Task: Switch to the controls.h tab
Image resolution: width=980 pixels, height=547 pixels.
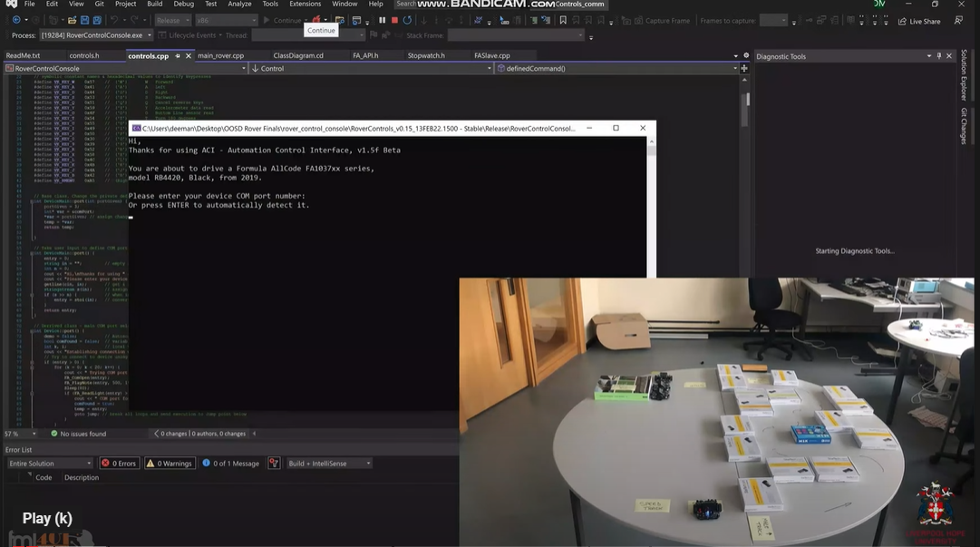Action: 83,55
